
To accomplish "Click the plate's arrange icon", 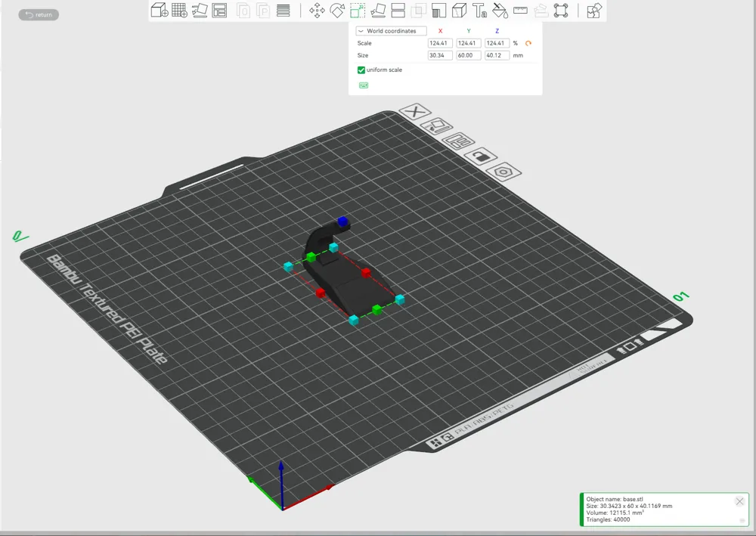I will (458, 141).
